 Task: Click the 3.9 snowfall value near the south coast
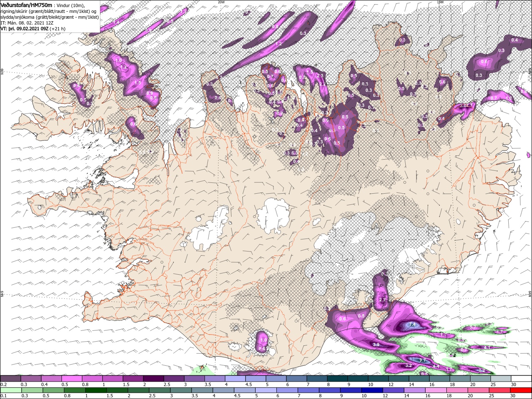point(376,345)
